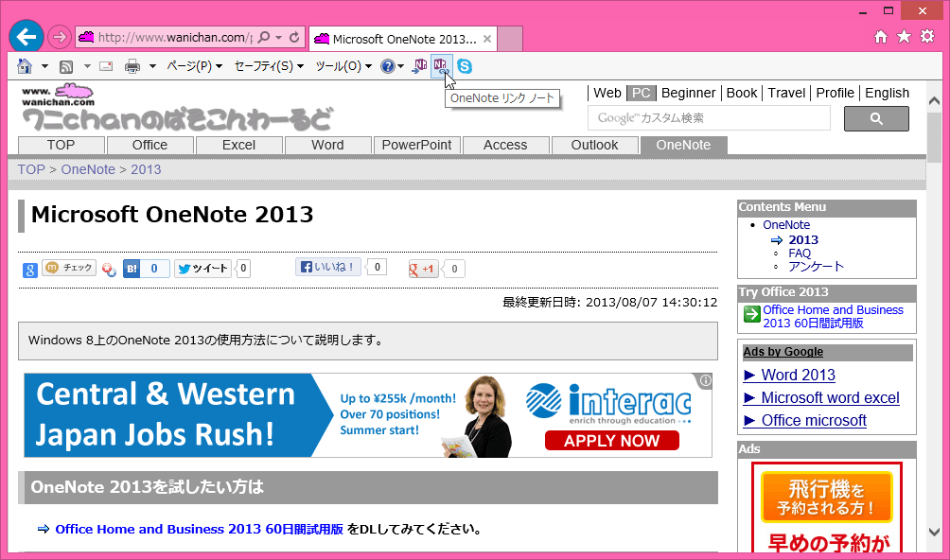
Task: Click the ad info icon on banner
Action: (x=705, y=381)
